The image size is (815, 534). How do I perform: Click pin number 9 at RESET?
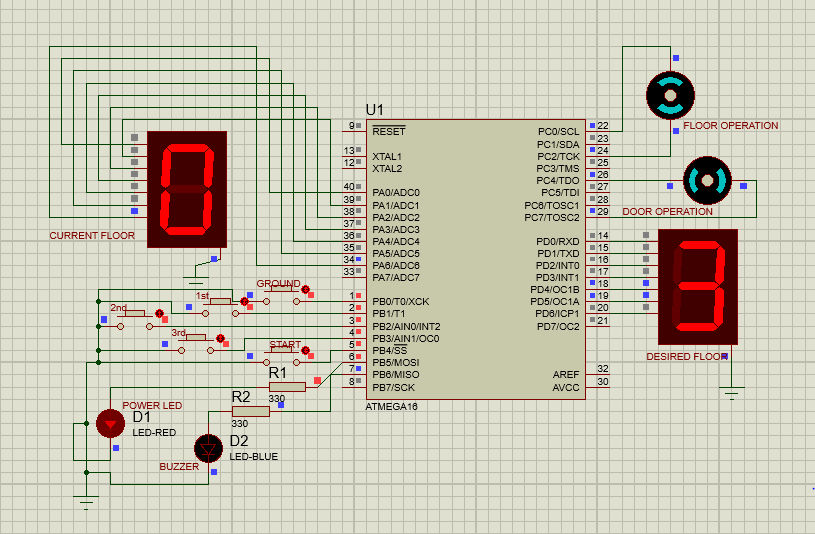pos(352,125)
